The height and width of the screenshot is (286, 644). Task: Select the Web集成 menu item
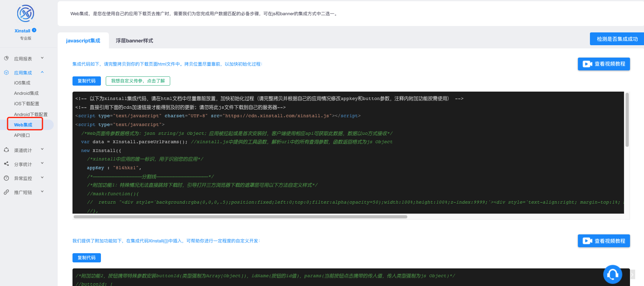[23, 125]
